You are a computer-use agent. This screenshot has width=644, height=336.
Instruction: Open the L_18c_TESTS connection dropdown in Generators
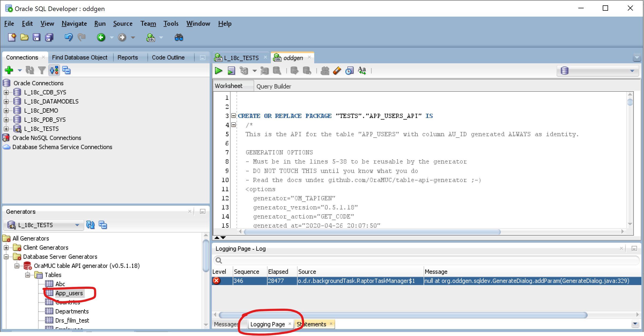(x=77, y=225)
